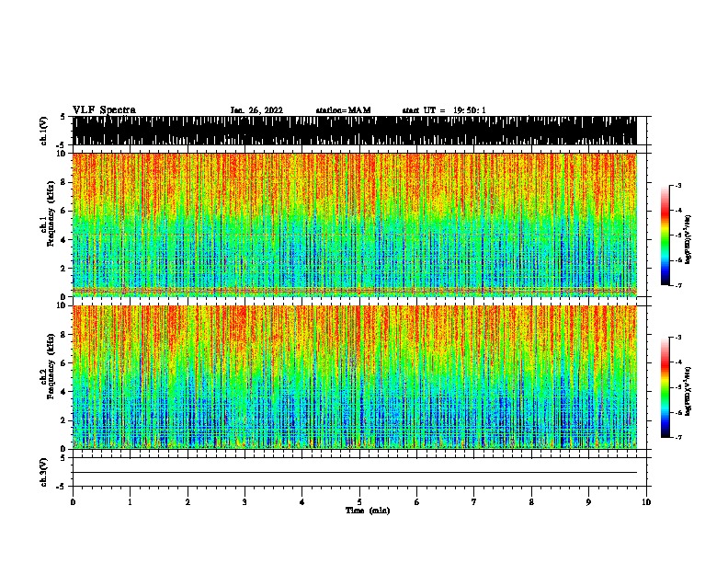The image size is (728, 563).
Task: Click the "station=MAM" header label
Action: (343, 110)
